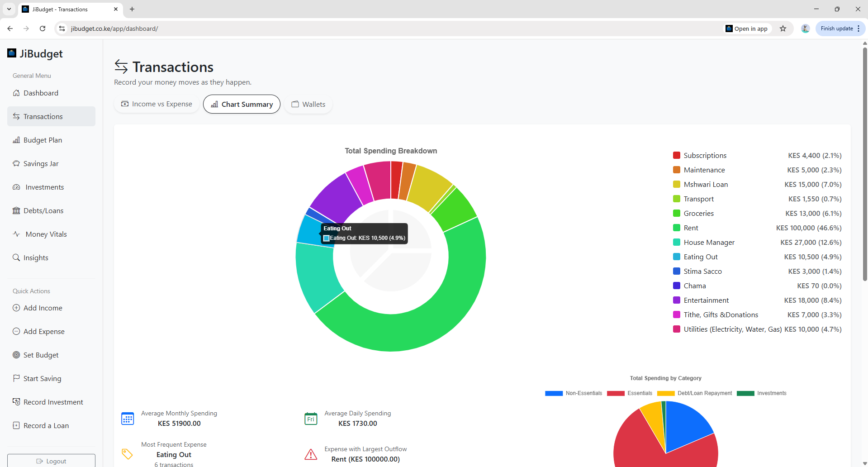
Task: Open Record Investment quick action
Action: tap(53, 402)
